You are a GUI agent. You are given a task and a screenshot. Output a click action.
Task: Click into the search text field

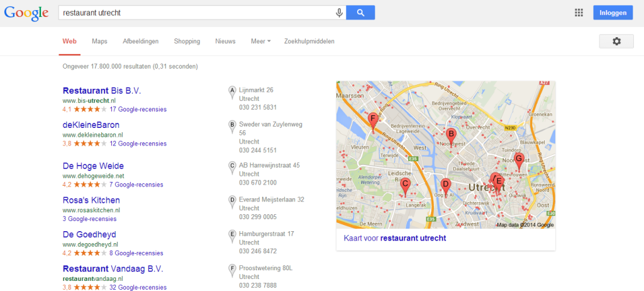(x=195, y=13)
